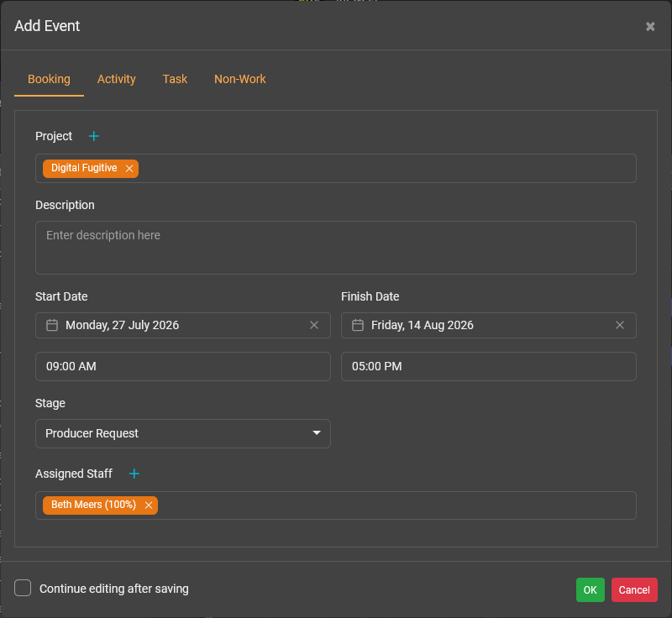Open the Finish Date calendar icon
This screenshot has width=672, height=618.
pyautogui.click(x=358, y=325)
